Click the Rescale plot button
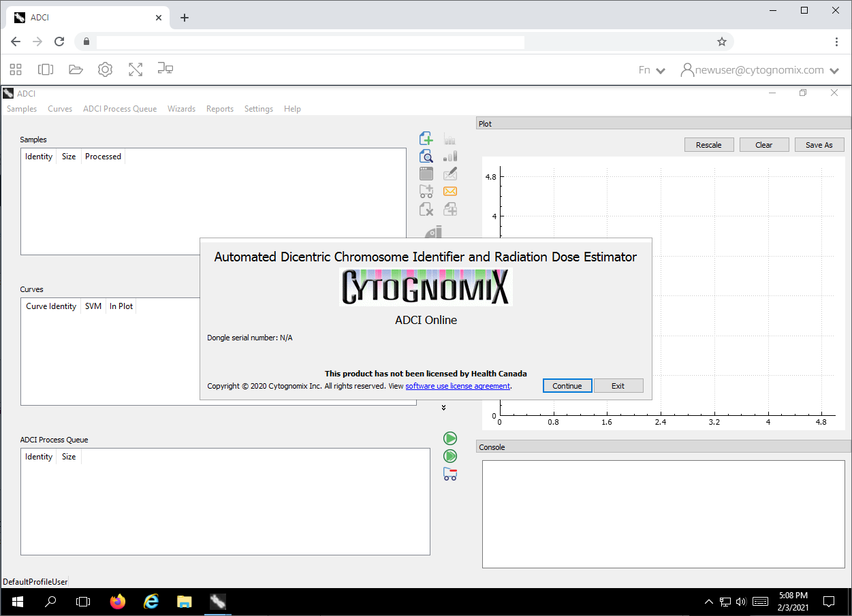Image resolution: width=852 pixels, height=616 pixels. [x=709, y=145]
